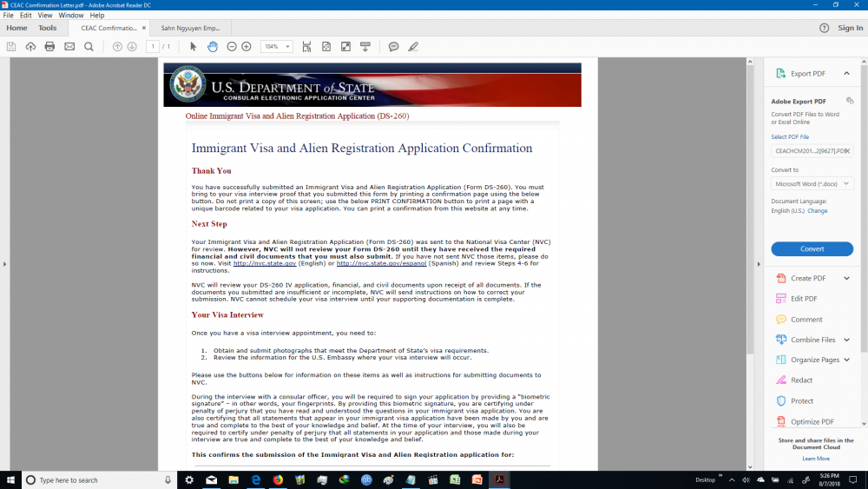Open the nvc.state.gov/espanol link
The image size is (868, 489).
click(381, 263)
